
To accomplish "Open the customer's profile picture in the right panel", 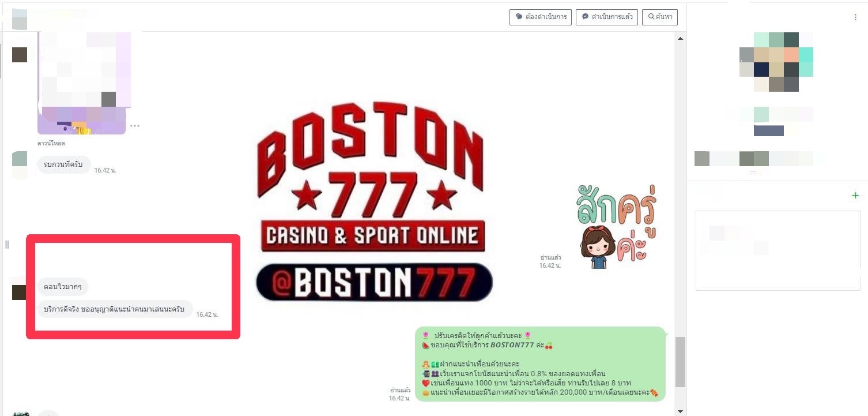I will pos(776,62).
